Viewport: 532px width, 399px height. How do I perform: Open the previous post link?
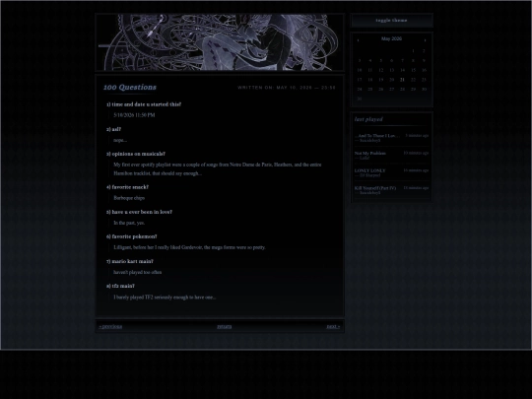(x=110, y=326)
